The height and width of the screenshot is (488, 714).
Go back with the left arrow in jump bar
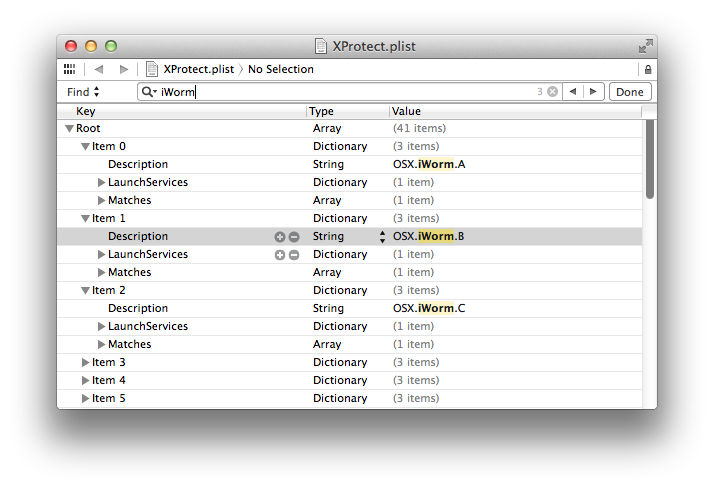pos(99,69)
